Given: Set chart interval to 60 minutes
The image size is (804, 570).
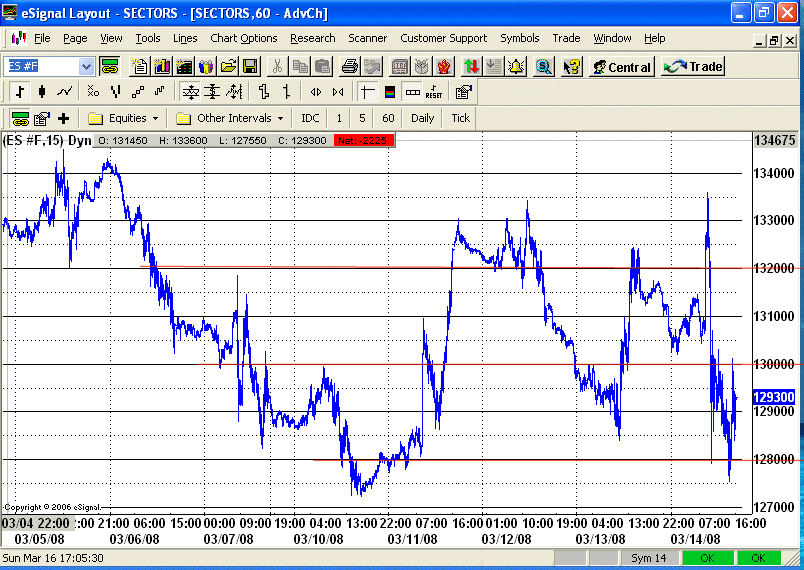Looking at the screenshot, I should [388, 118].
